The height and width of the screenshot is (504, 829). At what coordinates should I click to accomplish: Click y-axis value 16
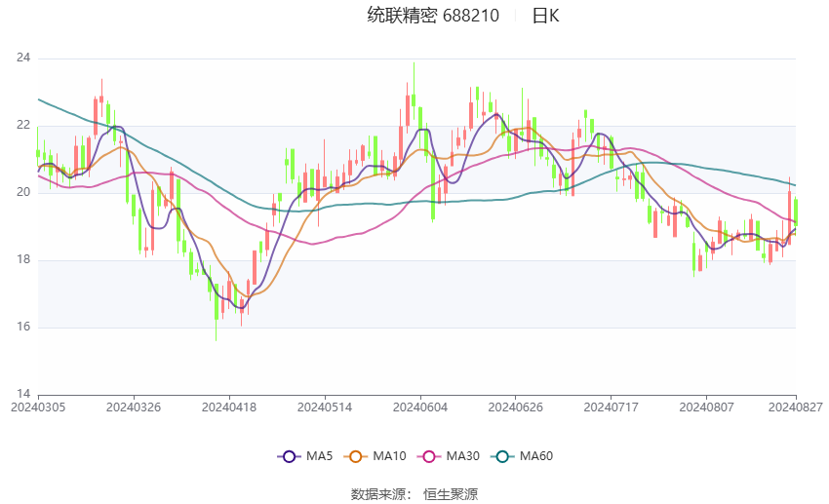point(23,327)
